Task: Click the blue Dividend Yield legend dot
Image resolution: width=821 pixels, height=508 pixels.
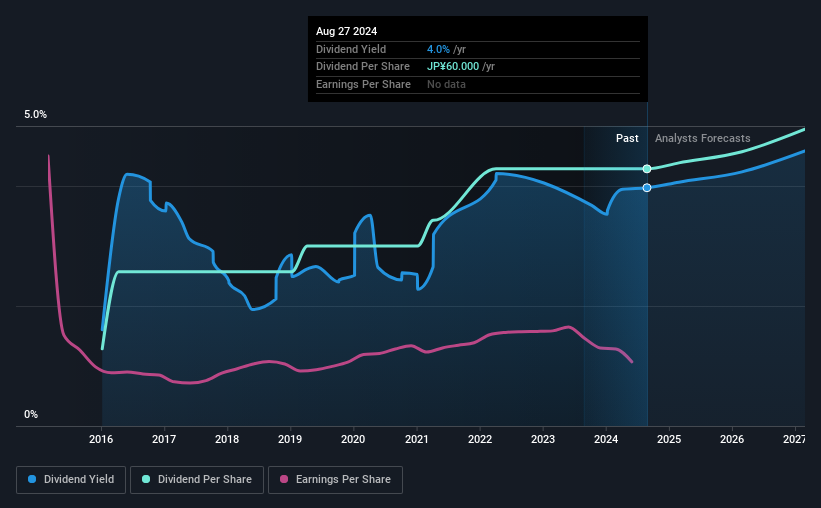Action: coord(32,479)
